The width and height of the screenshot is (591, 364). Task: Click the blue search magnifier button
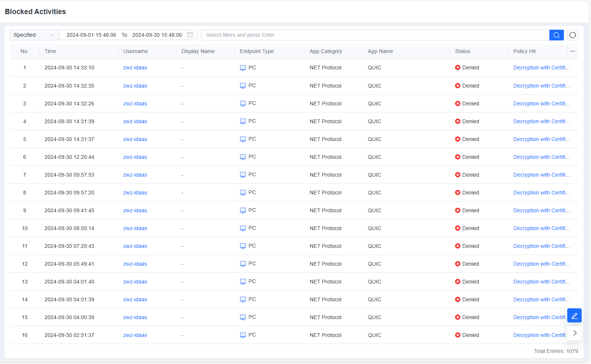(x=556, y=35)
